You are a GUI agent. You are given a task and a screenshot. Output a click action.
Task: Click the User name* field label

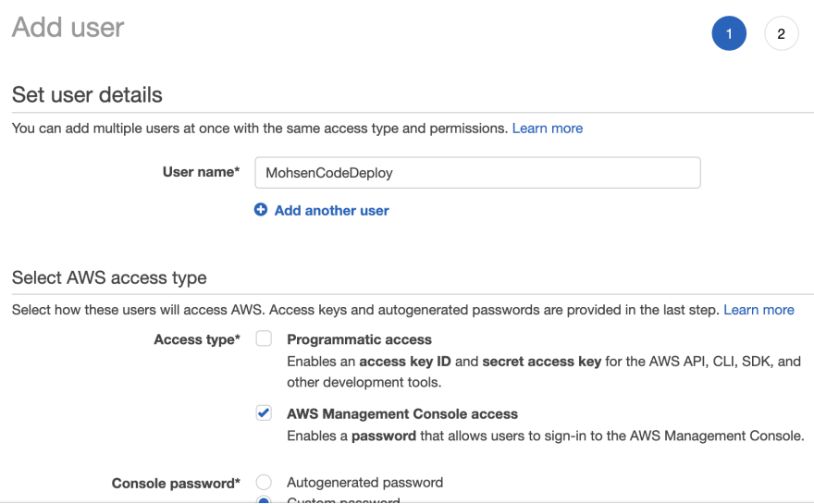(201, 172)
